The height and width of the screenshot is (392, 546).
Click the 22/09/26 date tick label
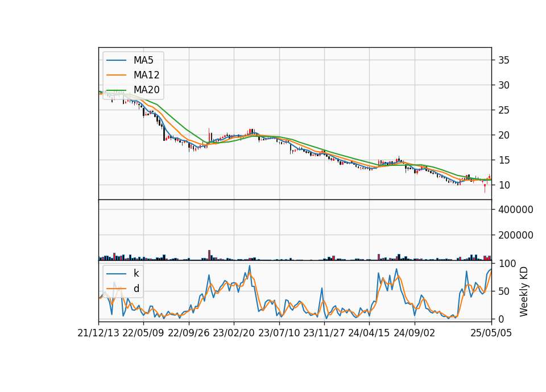pos(189,333)
